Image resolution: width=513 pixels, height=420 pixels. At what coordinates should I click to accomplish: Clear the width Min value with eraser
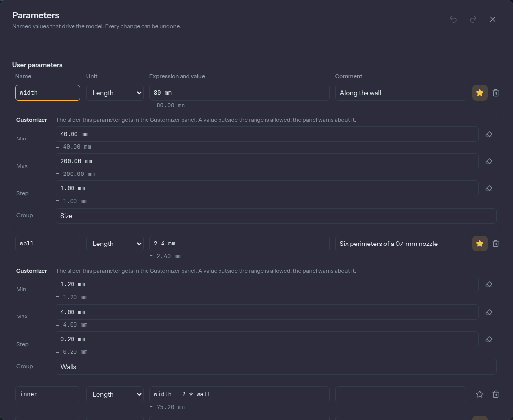pyautogui.click(x=489, y=135)
